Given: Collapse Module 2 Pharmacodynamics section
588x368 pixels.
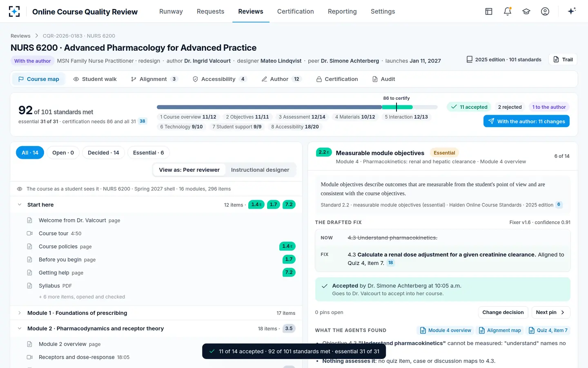Looking at the screenshot, I should 20,328.
